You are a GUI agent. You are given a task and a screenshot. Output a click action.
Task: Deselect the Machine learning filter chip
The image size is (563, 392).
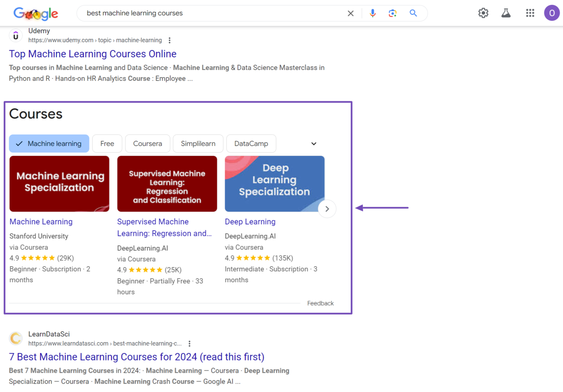49,143
